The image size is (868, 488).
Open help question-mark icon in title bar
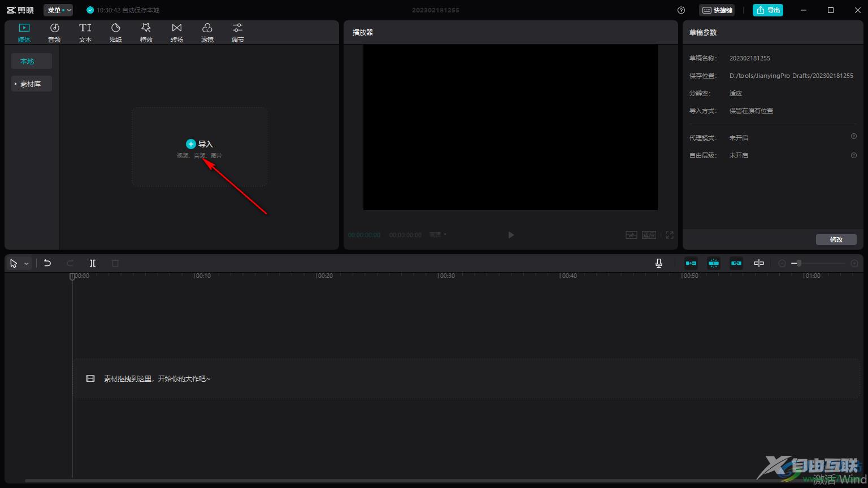pyautogui.click(x=681, y=10)
